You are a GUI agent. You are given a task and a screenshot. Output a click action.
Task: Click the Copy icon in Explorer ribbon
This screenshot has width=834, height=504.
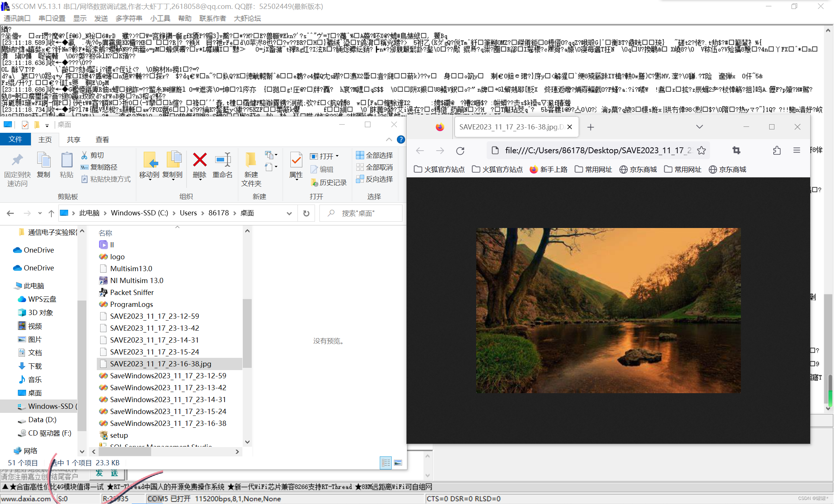pos(44,160)
